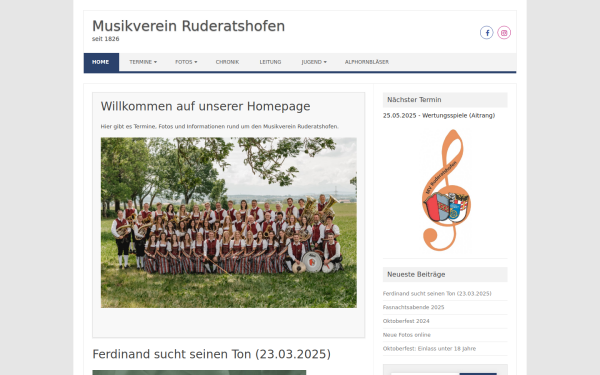Click the 'seit 1826' tagline
Viewport: 600px width, 375px height.
click(106, 39)
